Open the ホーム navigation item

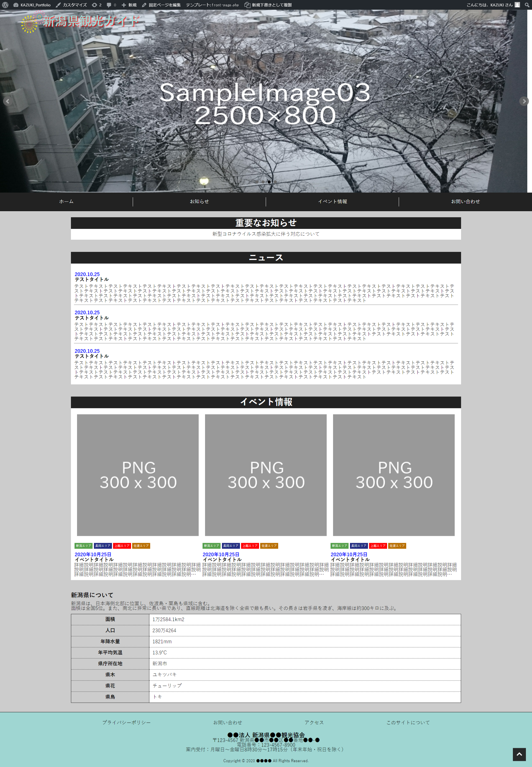pos(66,201)
